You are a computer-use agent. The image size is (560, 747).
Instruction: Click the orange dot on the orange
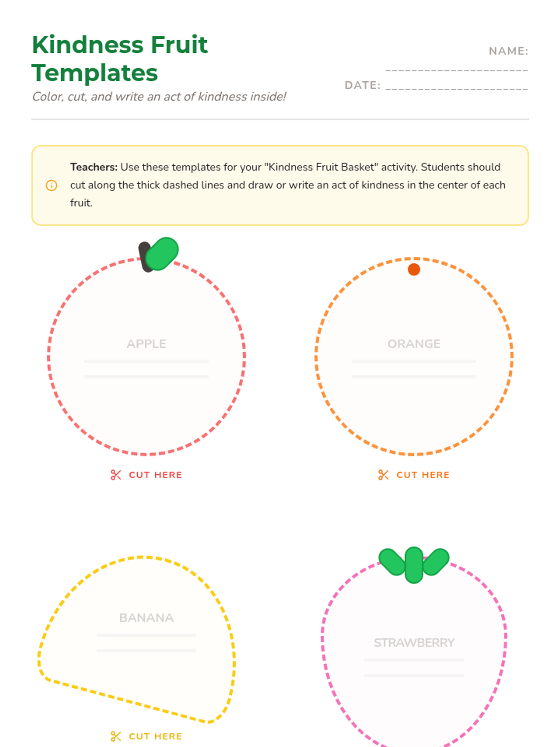click(x=414, y=269)
